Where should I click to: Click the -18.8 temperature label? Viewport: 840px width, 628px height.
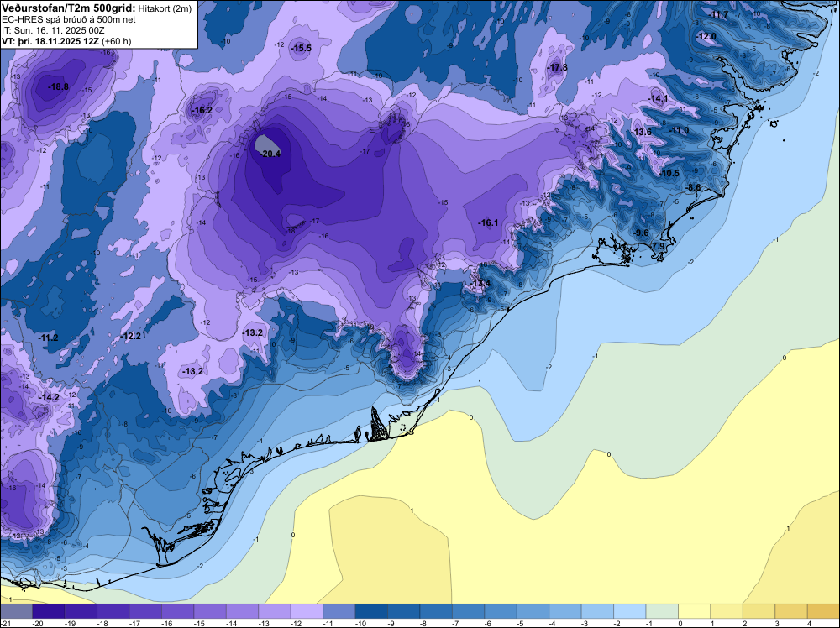click(58, 86)
